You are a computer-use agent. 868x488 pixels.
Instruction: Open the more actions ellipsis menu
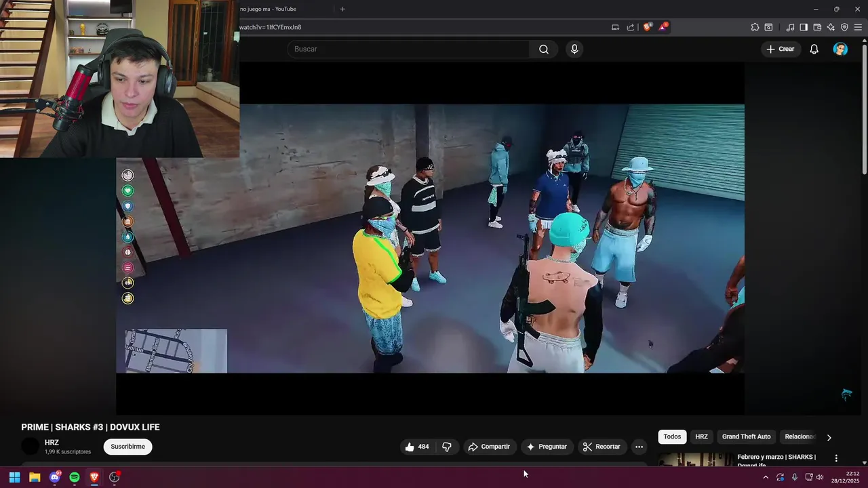[x=639, y=447]
